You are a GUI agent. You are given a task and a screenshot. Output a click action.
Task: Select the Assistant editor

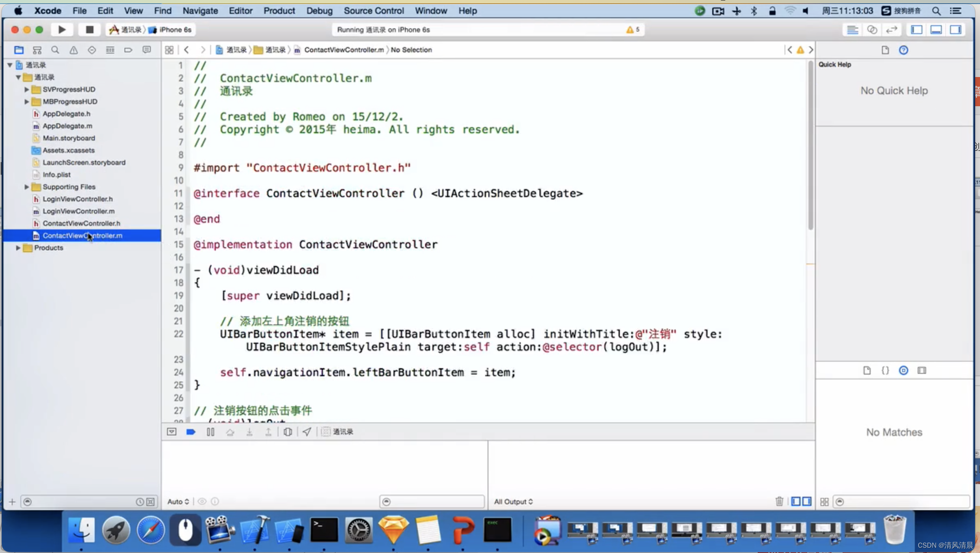(x=872, y=30)
